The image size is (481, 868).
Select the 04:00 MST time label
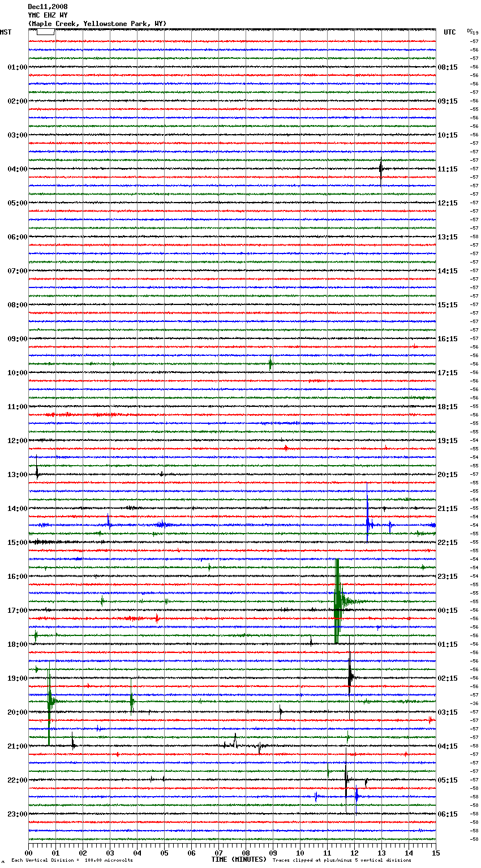click(18, 169)
